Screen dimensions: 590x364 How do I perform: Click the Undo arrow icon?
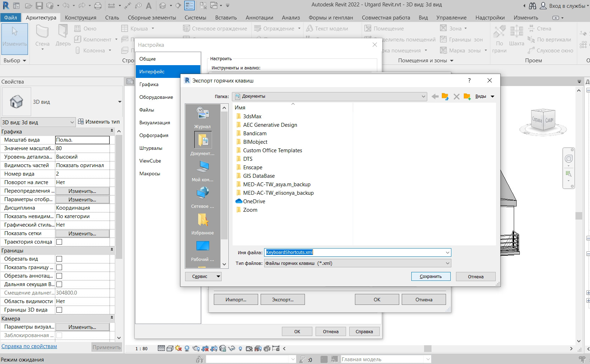click(66, 6)
